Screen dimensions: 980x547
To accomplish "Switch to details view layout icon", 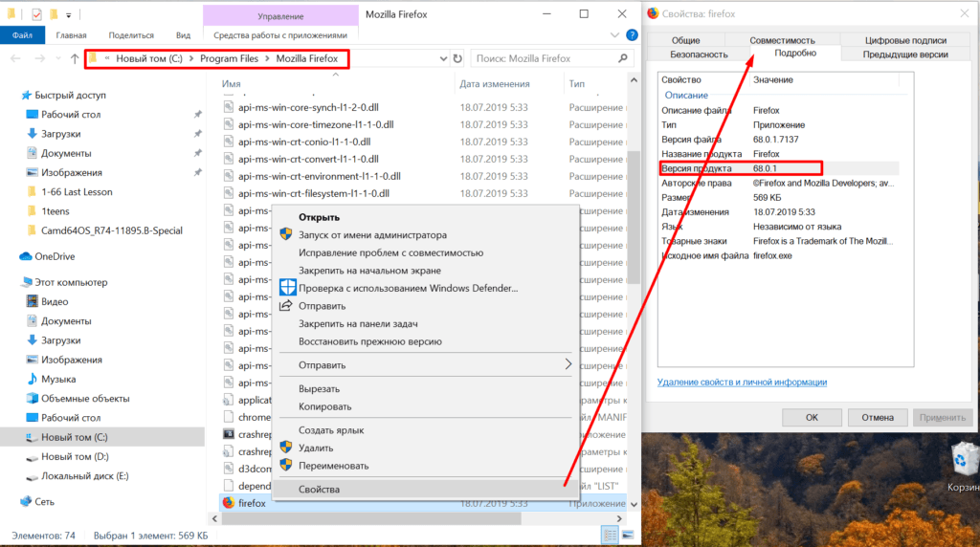I will point(610,536).
